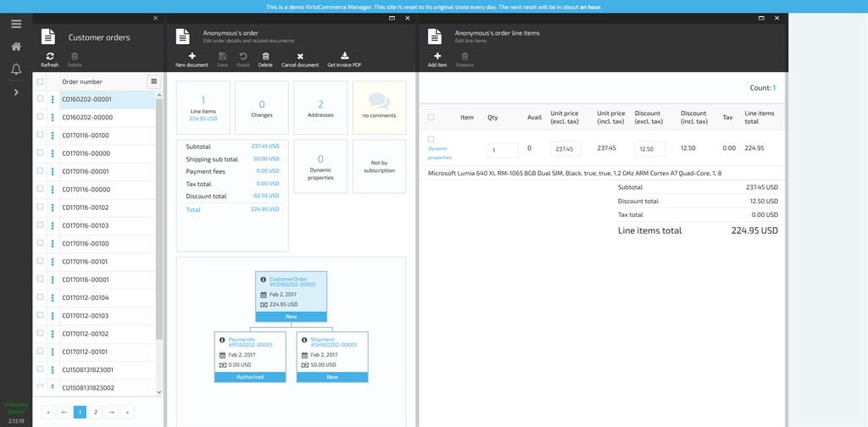
Task: Toggle select-all checkbox in orders list
Action: 40,82
